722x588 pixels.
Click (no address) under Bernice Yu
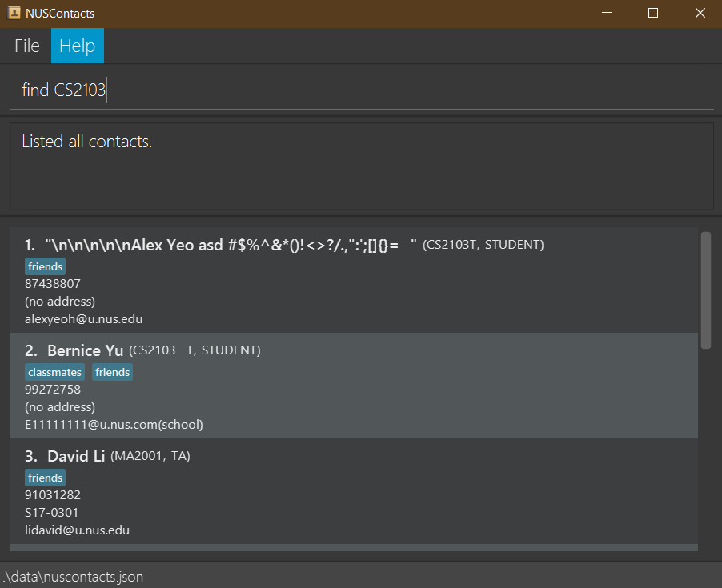click(60, 406)
